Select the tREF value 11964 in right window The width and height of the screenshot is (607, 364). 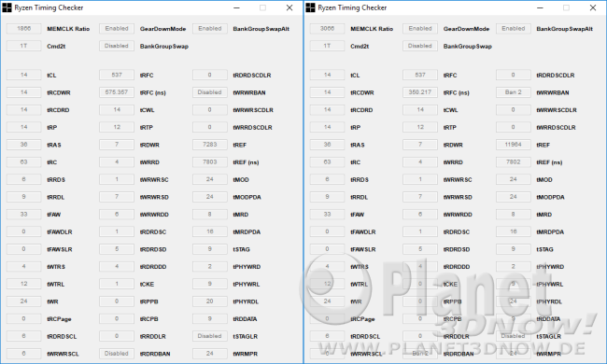click(x=514, y=145)
